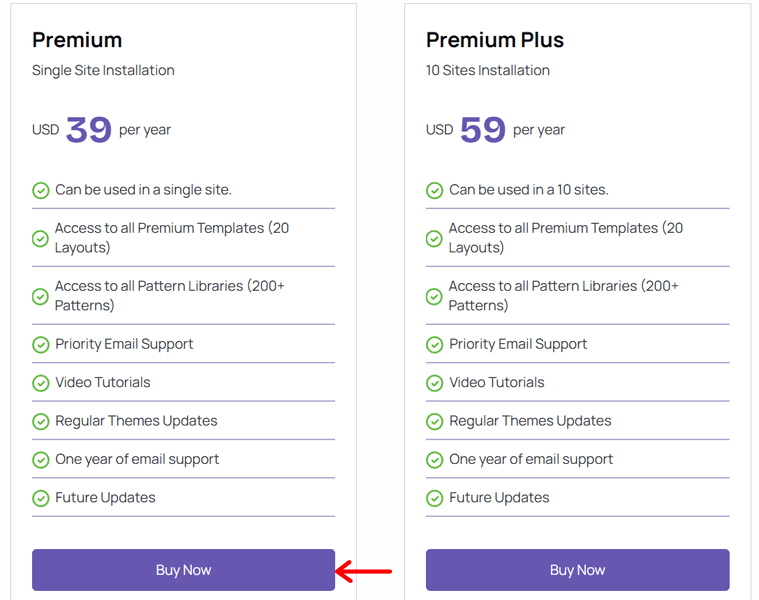
Task: Click check icon beside Premium Plus 'Video Tutorials'
Action: tap(435, 383)
